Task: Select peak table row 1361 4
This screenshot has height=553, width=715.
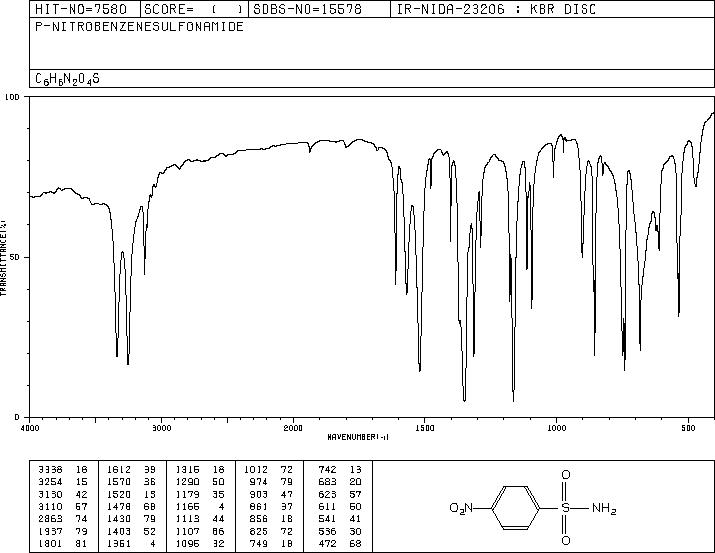Action: (132, 544)
